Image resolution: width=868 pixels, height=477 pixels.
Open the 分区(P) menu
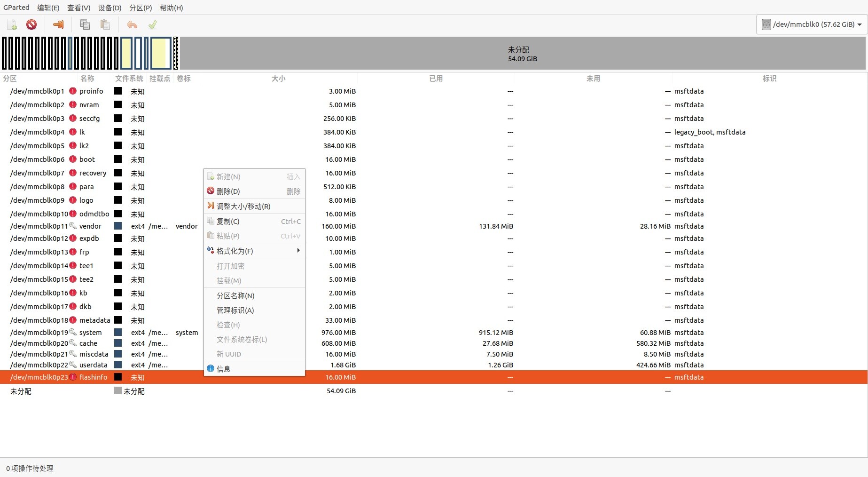pos(141,8)
